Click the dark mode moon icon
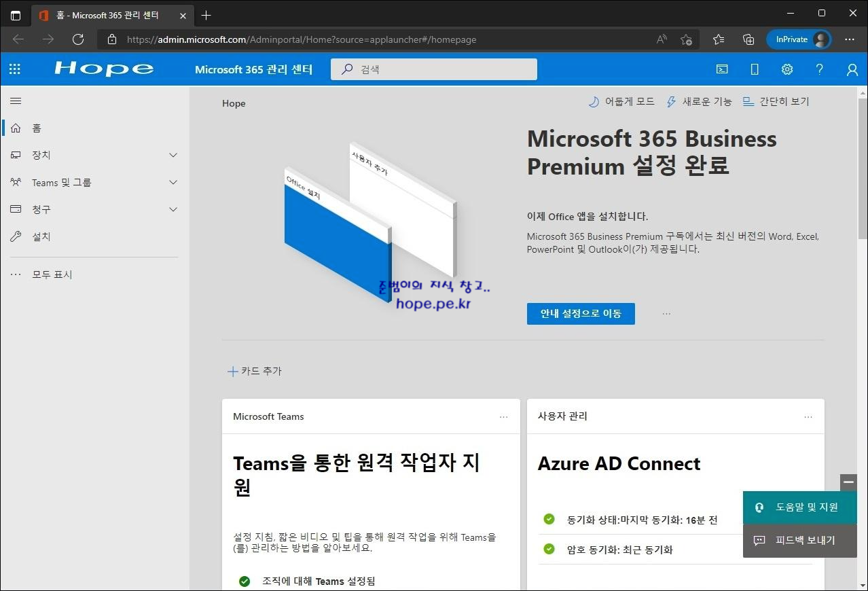The width and height of the screenshot is (868, 591). (594, 101)
